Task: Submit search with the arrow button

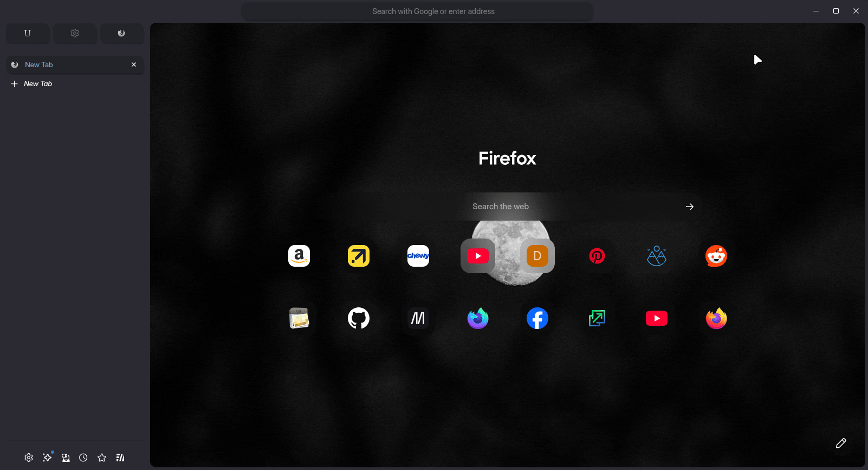Action: (x=689, y=207)
